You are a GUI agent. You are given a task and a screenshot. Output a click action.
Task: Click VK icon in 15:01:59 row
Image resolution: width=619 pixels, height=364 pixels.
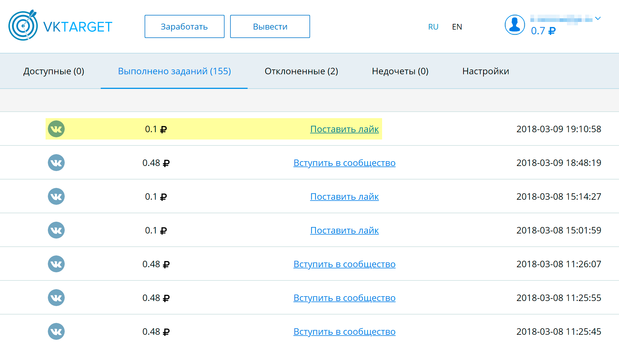click(x=56, y=230)
